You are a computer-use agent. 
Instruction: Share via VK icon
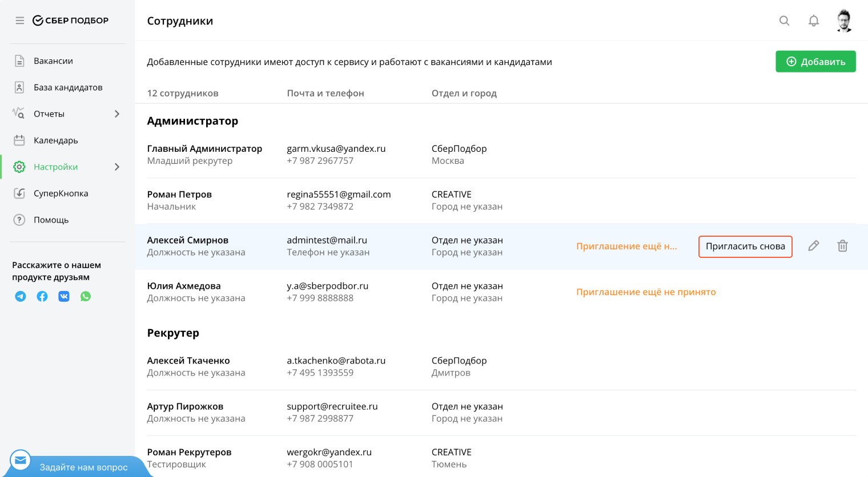(x=64, y=296)
